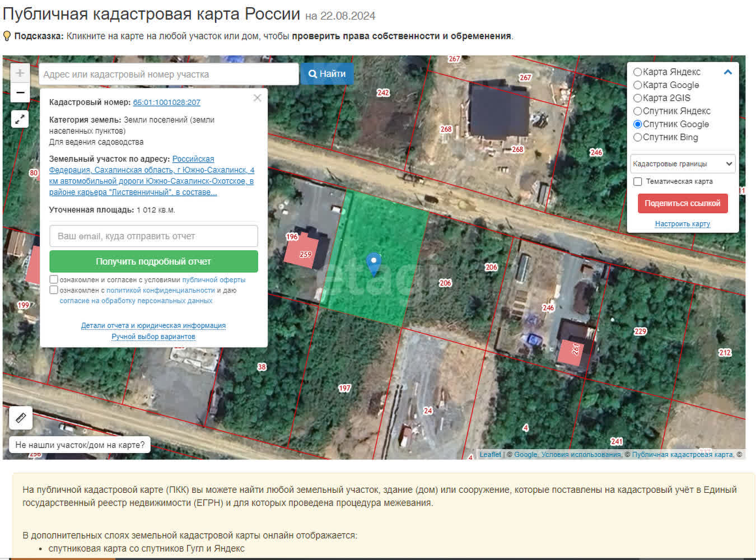Close the cadastral info panel with X

257,97
